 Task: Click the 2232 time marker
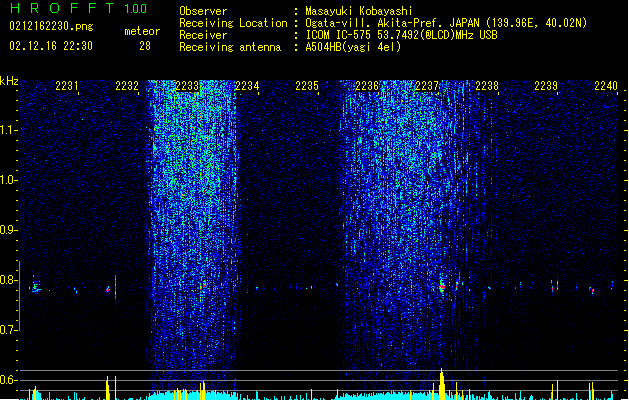tap(127, 86)
